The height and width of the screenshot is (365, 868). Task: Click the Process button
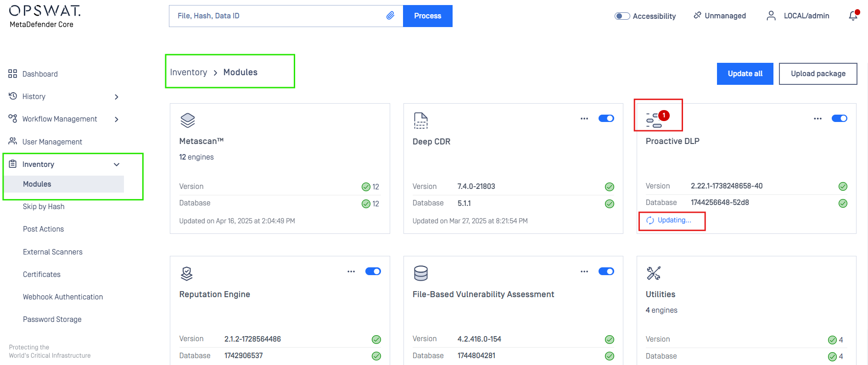(428, 16)
